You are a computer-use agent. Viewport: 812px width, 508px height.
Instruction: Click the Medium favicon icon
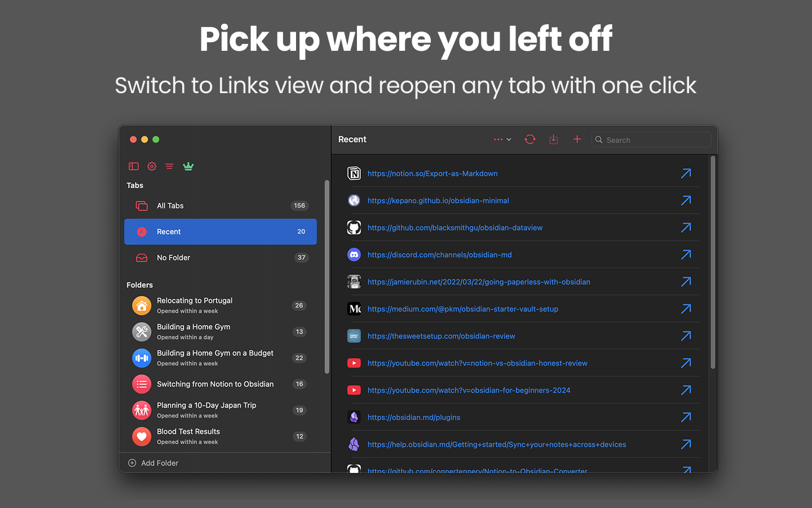point(354,309)
